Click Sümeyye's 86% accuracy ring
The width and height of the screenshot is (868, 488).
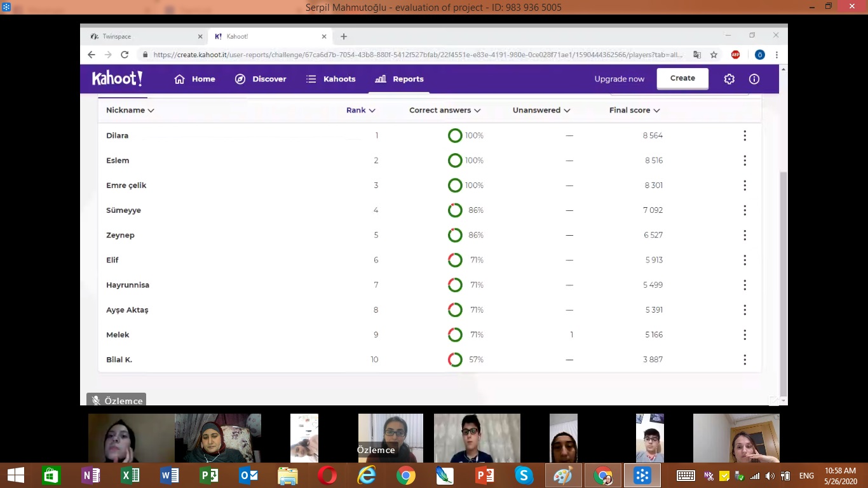[x=455, y=210]
